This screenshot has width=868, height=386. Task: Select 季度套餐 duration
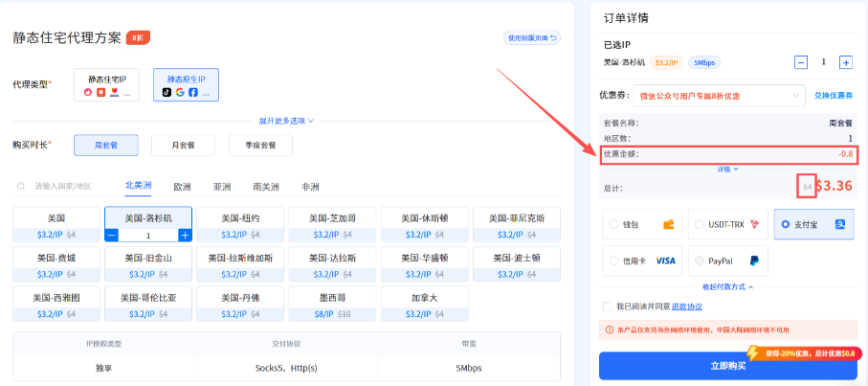click(x=260, y=145)
